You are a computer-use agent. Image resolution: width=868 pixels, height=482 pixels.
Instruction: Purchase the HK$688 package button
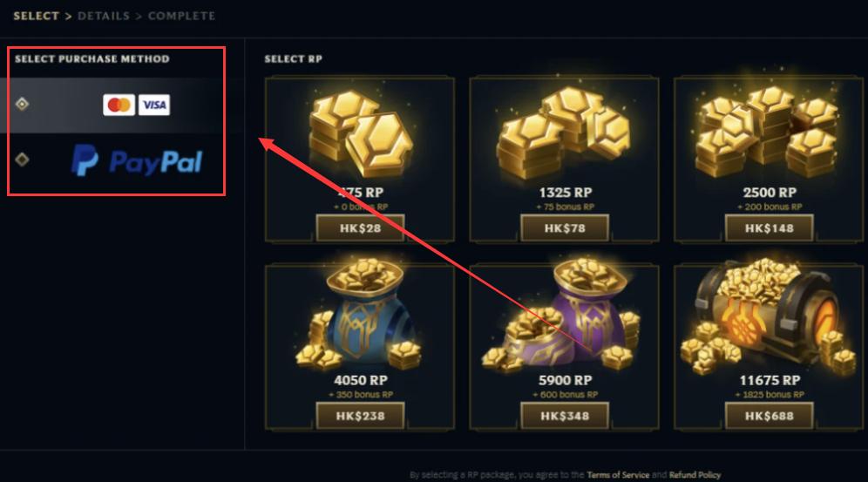769,416
